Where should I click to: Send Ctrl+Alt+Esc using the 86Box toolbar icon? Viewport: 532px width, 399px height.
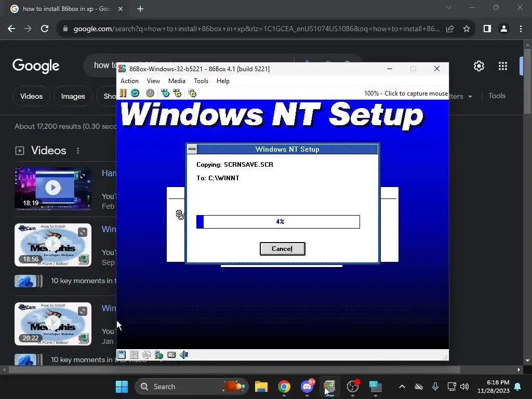click(177, 93)
